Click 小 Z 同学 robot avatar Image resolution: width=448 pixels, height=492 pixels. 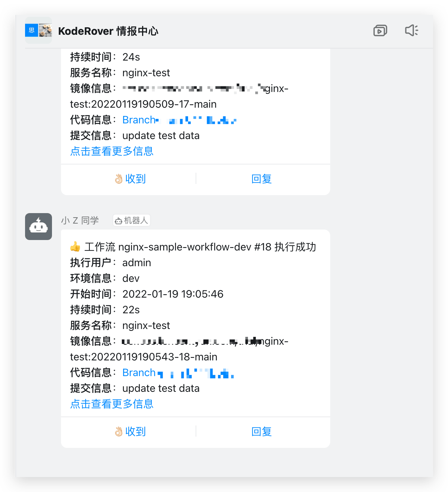[x=39, y=227]
